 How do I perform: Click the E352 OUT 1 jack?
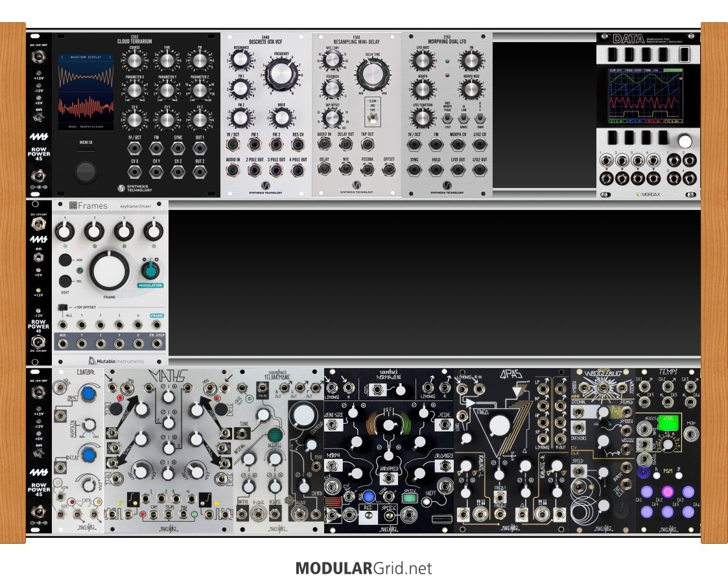[x=200, y=148]
